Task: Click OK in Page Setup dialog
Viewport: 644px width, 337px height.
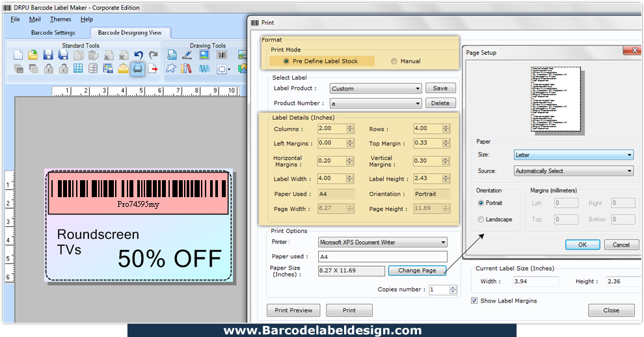Action: pyautogui.click(x=582, y=245)
